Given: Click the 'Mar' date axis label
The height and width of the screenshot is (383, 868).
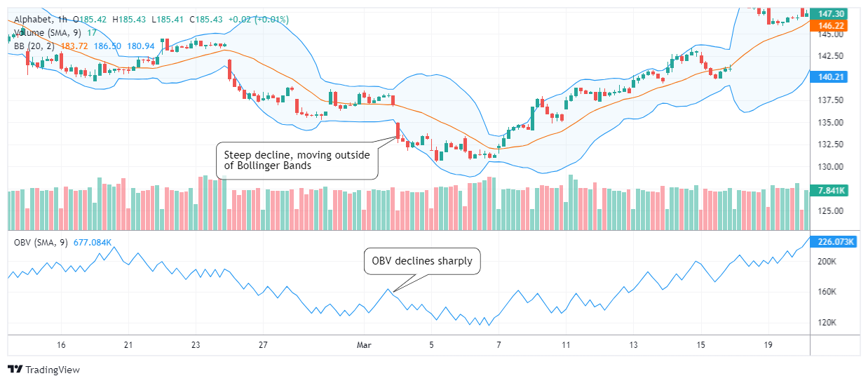Looking at the screenshot, I should coord(365,344).
